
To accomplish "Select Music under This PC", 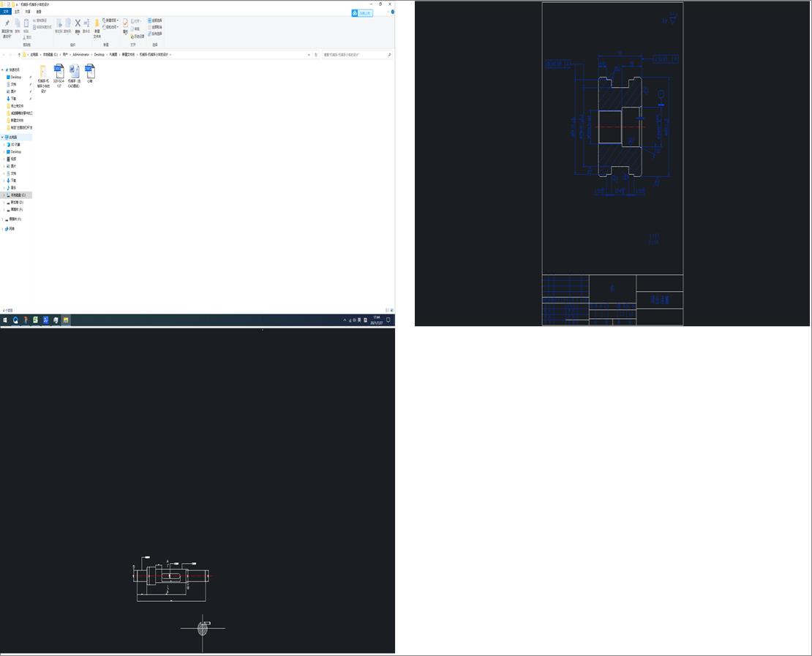I will click(12, 187).
